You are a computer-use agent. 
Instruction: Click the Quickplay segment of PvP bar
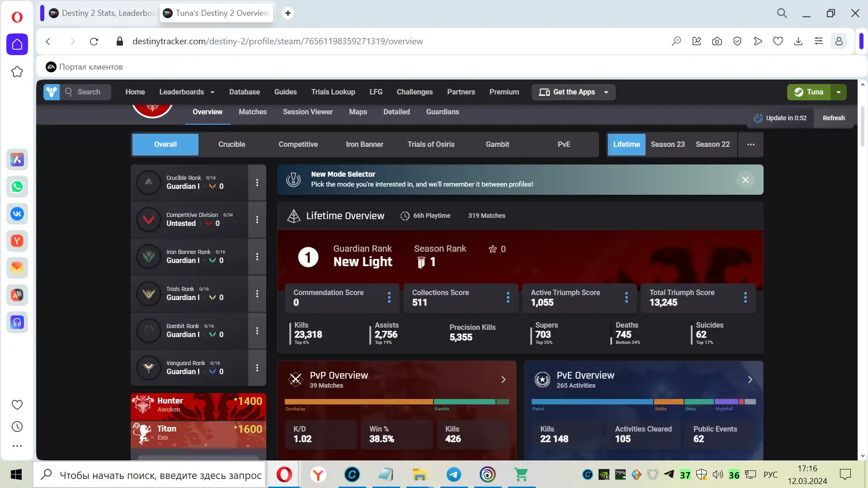coord(359,402)
